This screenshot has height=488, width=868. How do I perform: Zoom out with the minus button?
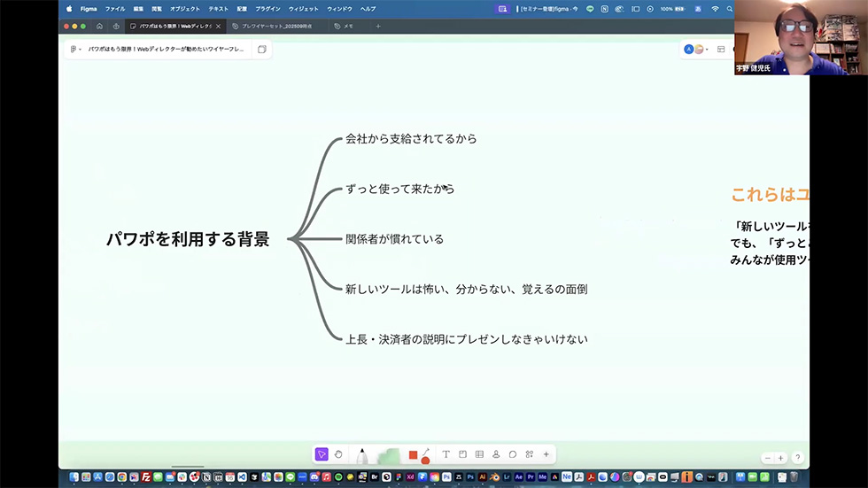(767, 458)
